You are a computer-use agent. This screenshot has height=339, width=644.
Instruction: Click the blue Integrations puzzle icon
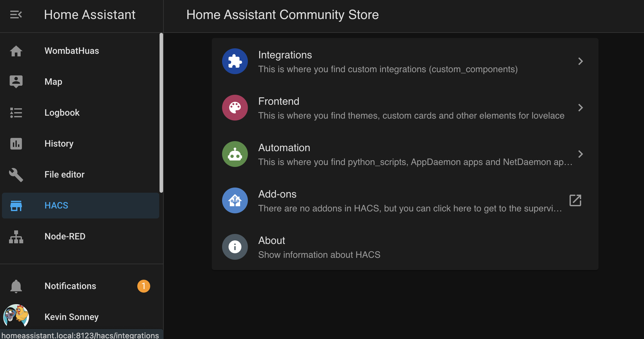(x=235, y=61)
